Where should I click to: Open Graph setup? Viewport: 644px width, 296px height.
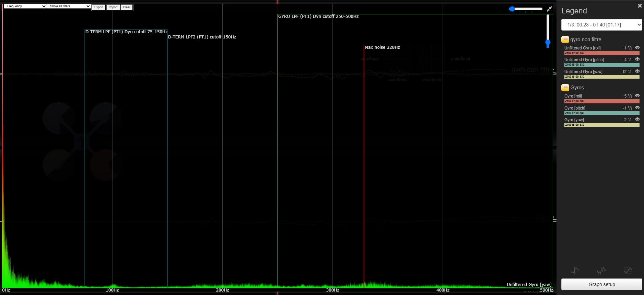point(601,284)
